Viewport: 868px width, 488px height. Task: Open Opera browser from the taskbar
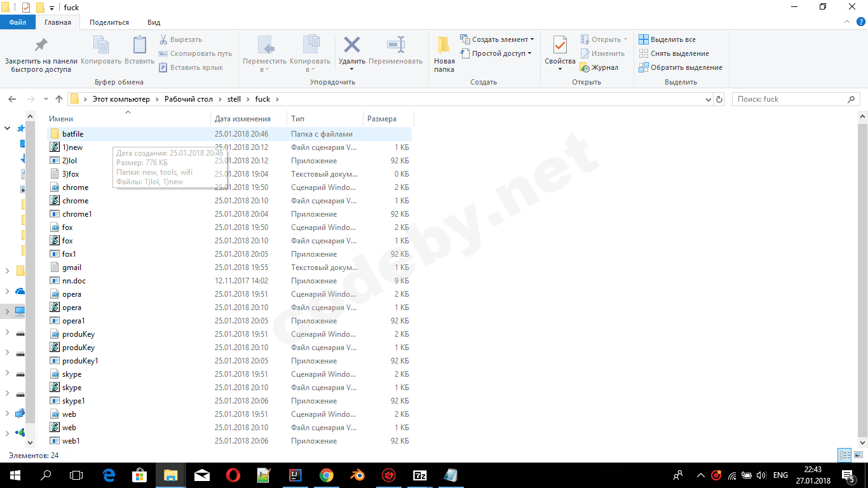click(x=233, y=475)
